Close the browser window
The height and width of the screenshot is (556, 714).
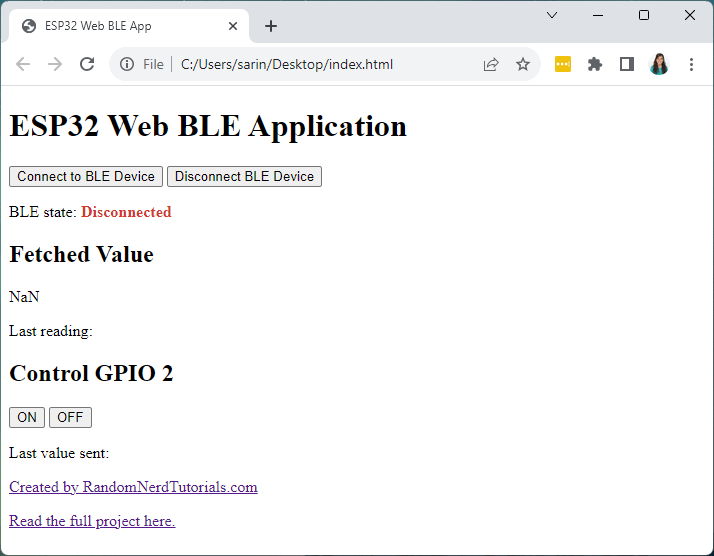[x=690, y=15]
